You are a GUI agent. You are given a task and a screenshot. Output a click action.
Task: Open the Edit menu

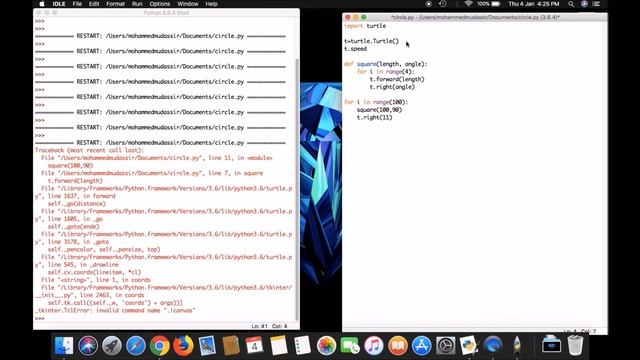click(x=94, y=4)
